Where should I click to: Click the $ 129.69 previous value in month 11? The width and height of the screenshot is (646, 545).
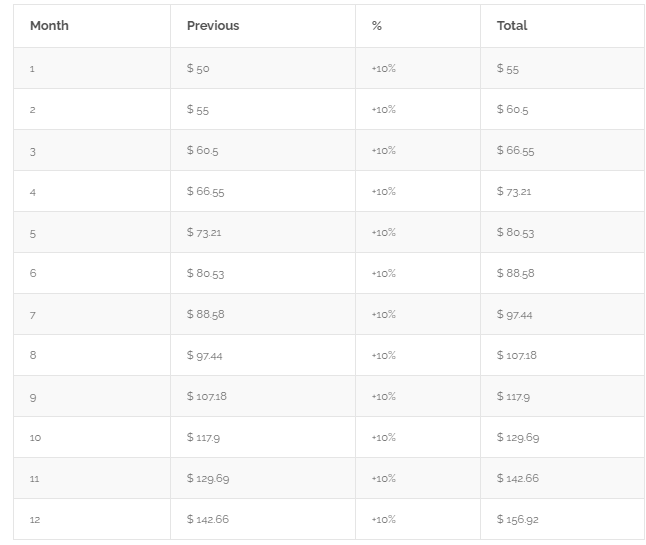208,479
